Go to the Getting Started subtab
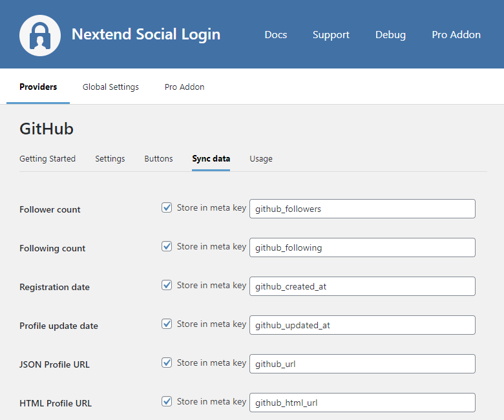 click(47, 159)
